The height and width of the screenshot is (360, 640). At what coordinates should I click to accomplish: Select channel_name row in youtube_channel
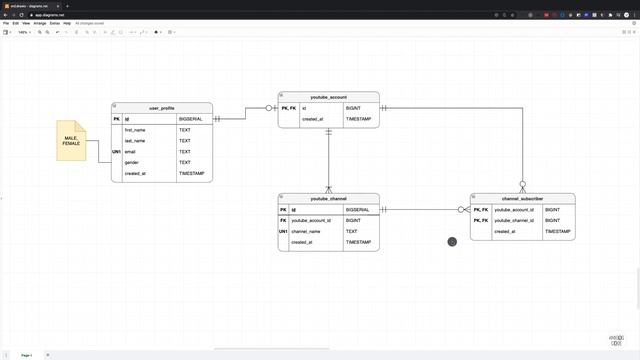tap(329, 231)
